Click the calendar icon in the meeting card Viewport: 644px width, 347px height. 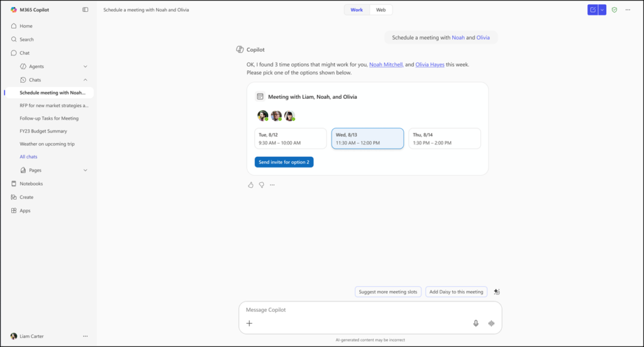[260, 96]
